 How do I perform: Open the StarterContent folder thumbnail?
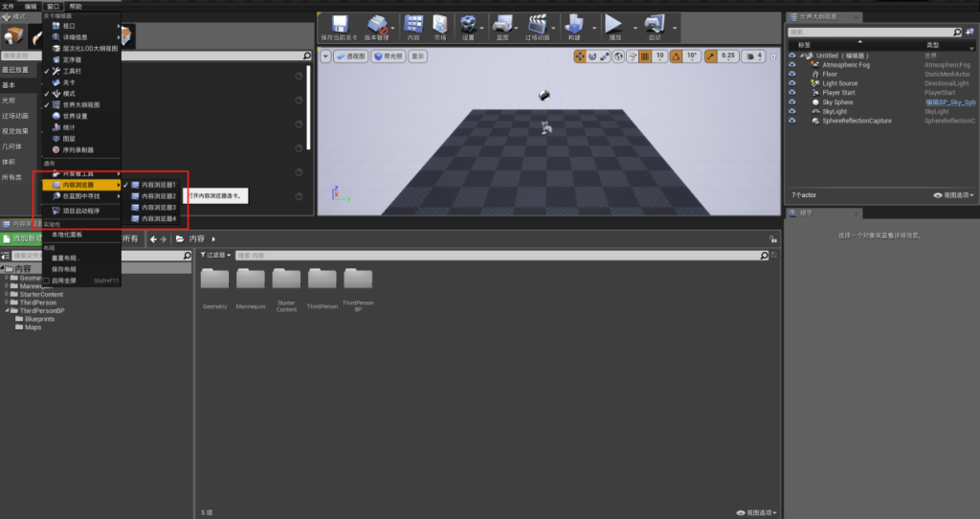point(286,280)
